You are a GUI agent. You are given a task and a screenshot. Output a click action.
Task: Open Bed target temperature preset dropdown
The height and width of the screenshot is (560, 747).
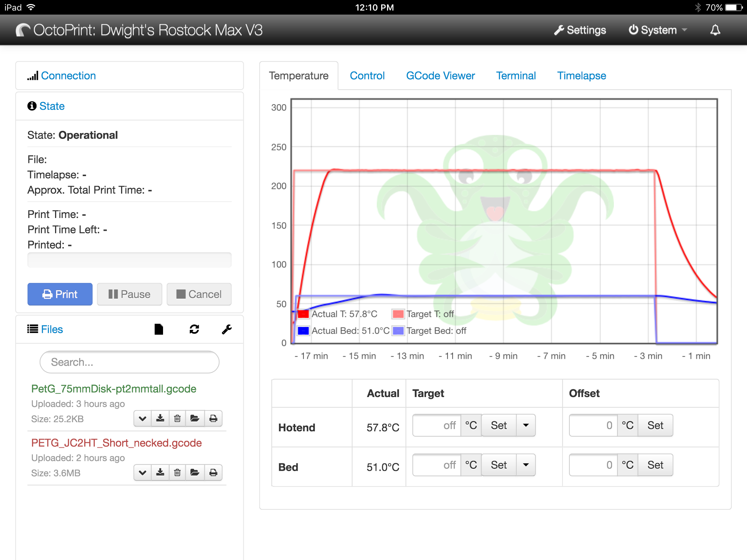click(x=526, y=465)
